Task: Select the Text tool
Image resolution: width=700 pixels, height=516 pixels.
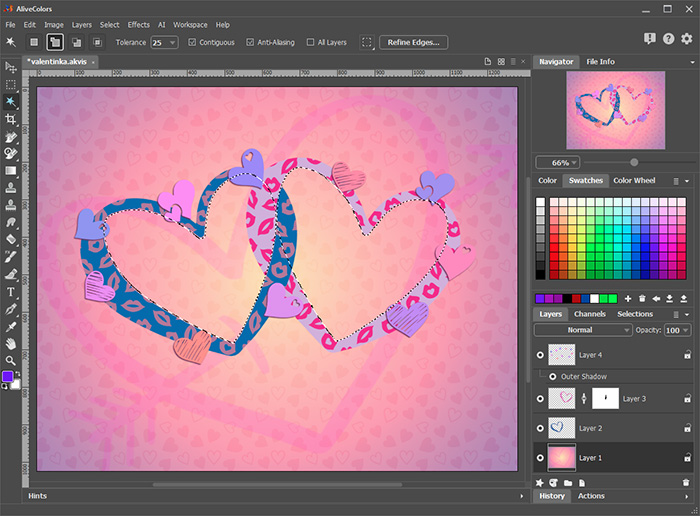Action: click(10, 292)
